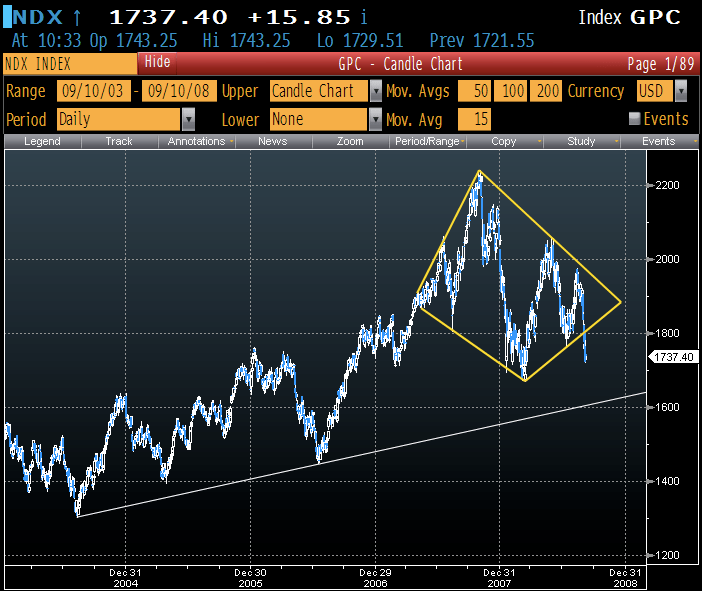Select the Candle Chart upper field

319,91
